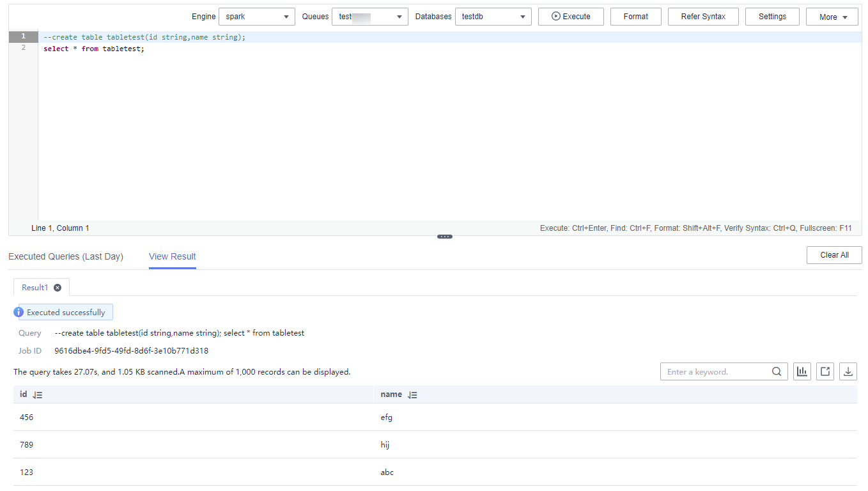Switch to Executed Queries (Last Day) tab
The image size is (868, 491).
(66, 256)
